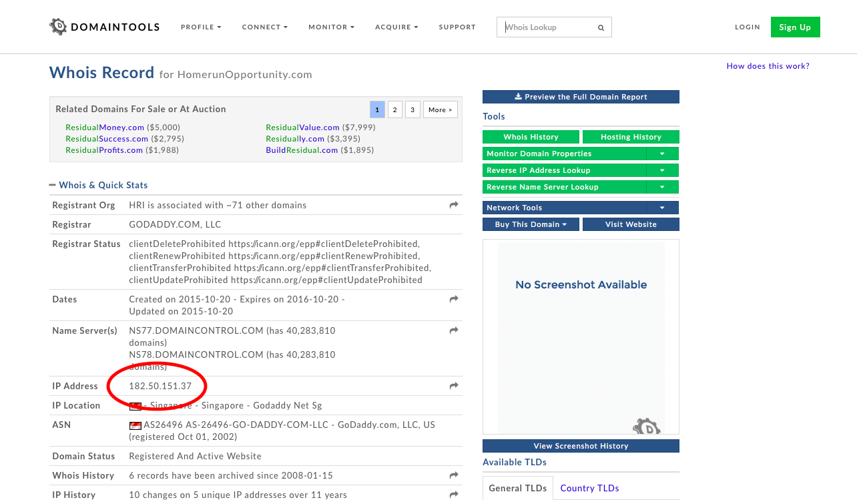Viewport: 857px width, 504px height.
Task: Open Residually.com domain link
Action: click(x=295, y=139)
